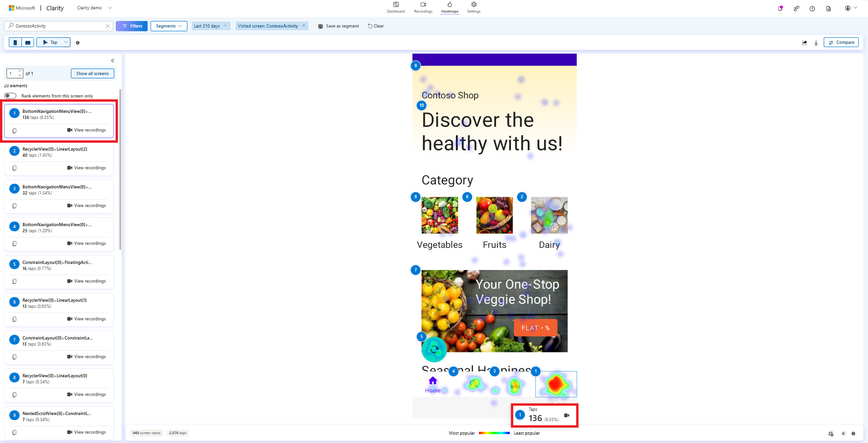Viewport: 868px width, 443px height.
Task: Expand the Segments dropdown
Action: 169,26
